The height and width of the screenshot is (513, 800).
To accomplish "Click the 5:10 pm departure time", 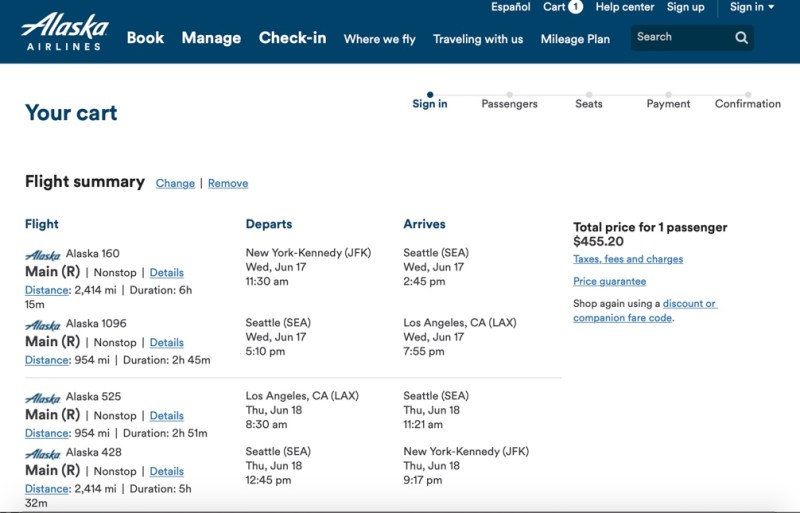I will point(265,352).
